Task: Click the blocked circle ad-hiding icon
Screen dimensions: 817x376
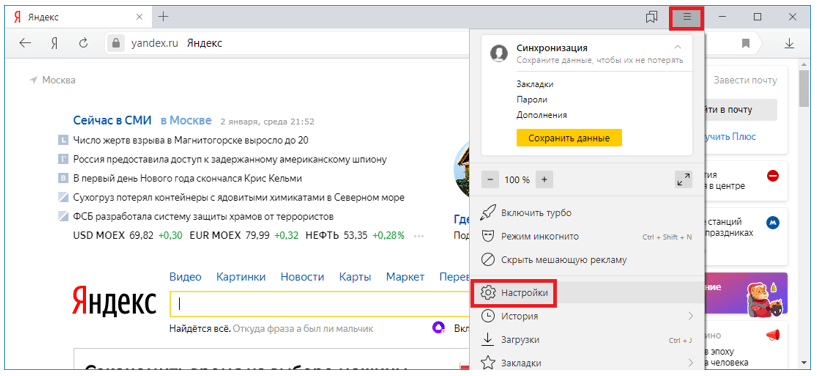Action: (x=488, y=259)
